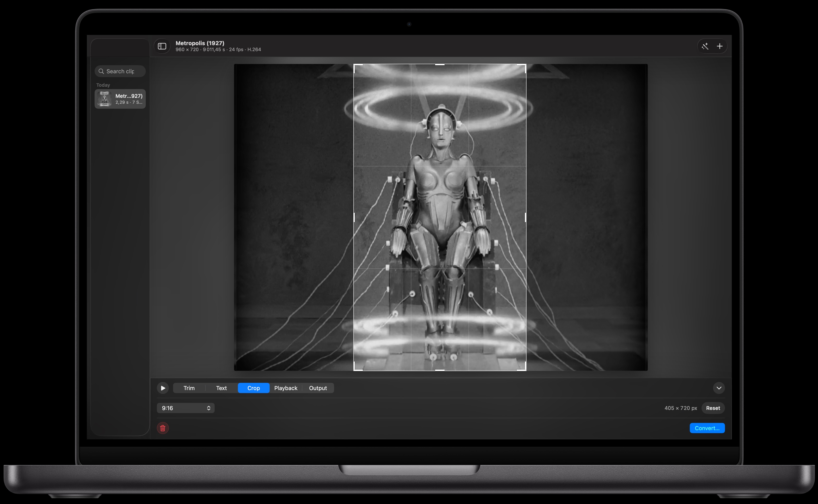Viewport: 818px width, 504px height.
Task: Click the Convert... button
Action: (707, 428)
